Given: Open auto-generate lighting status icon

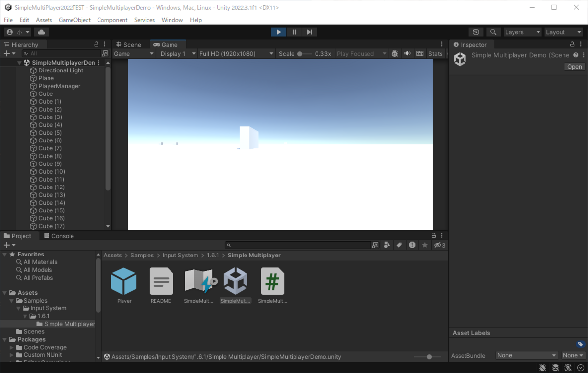Looking at the screenshot, I should point(568,368).
